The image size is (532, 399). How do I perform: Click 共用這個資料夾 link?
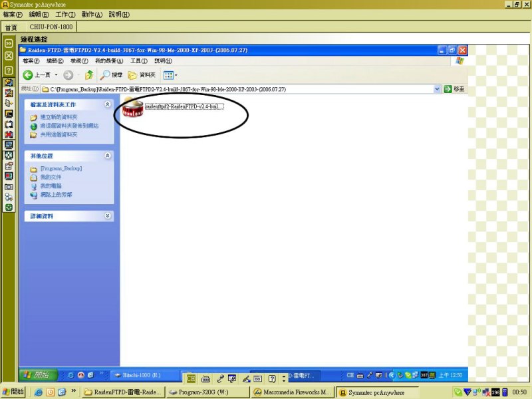[x=59, y=135]
